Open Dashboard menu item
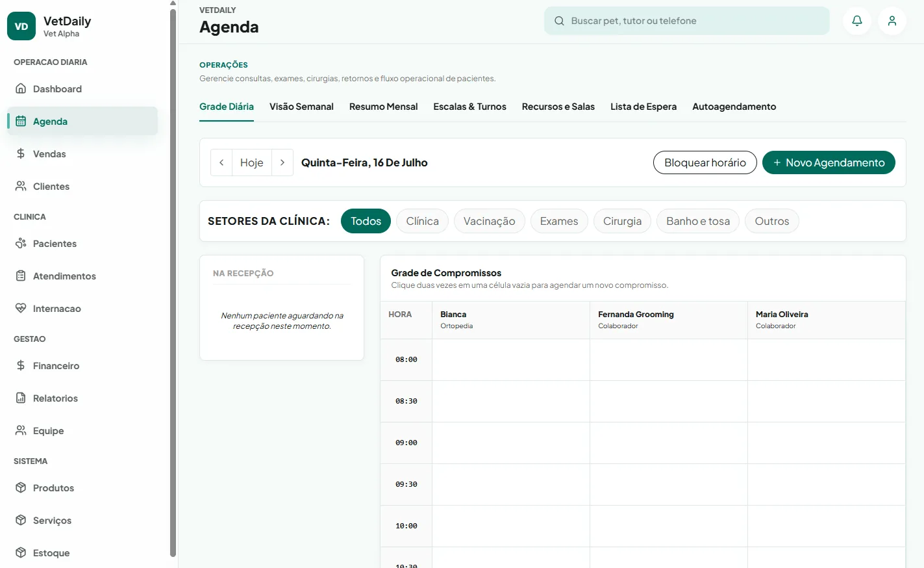 82,88
